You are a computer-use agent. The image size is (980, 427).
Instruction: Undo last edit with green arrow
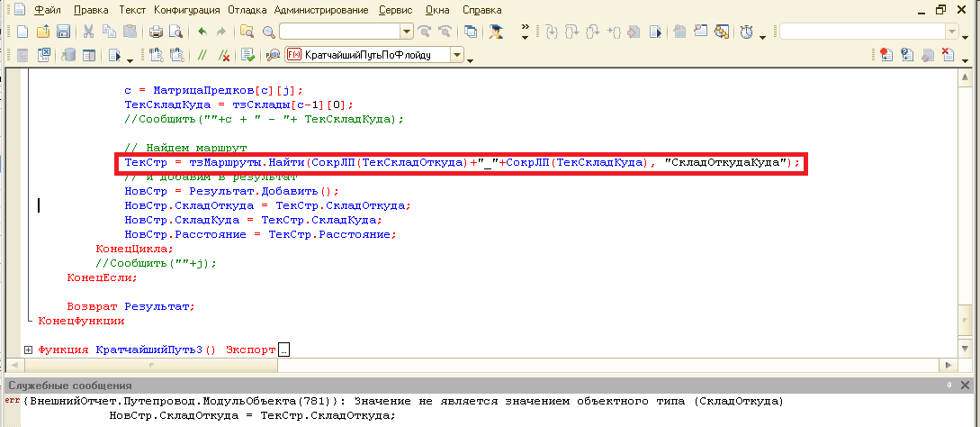(202, 32)
